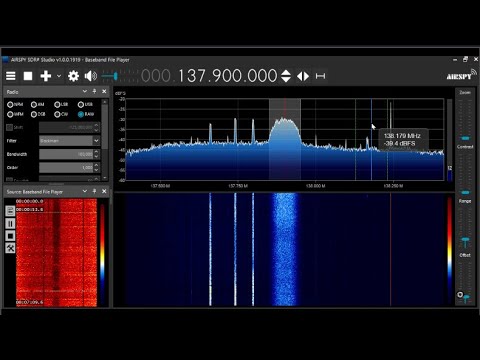The image size is (480, 360).
Task: Click the 137.500 M axis label
Action: pos(160,186)
